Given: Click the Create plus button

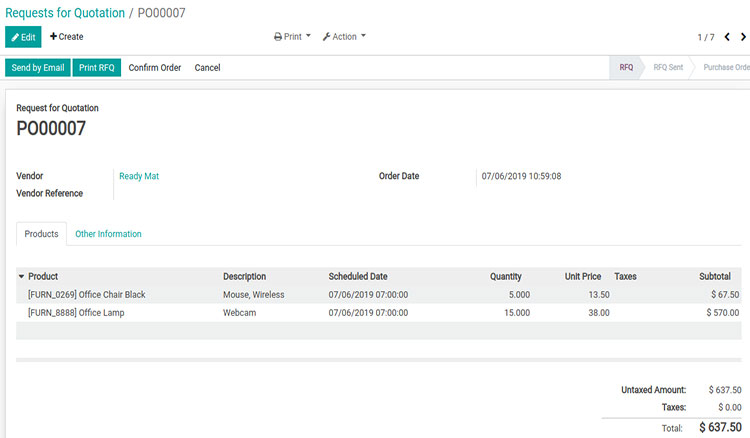Looking at the screenshot, I should click(x=67, y=37).
